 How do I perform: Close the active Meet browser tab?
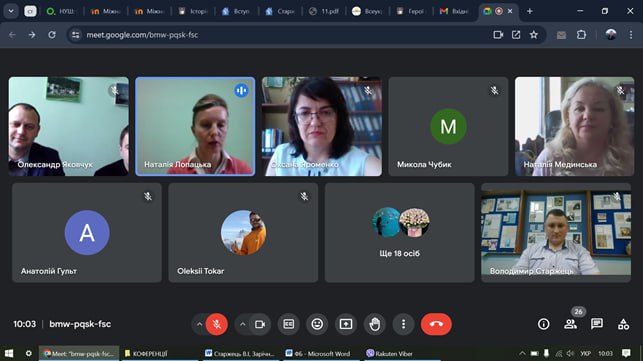(510, 11)
